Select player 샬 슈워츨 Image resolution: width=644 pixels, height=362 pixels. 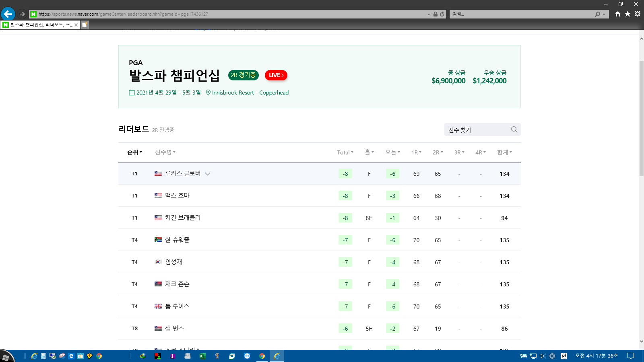pyautogui.click(x=177, y=240)
